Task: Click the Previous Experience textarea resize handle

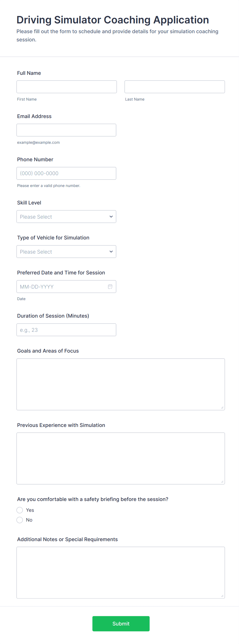Action: click(x=222, y=481)
